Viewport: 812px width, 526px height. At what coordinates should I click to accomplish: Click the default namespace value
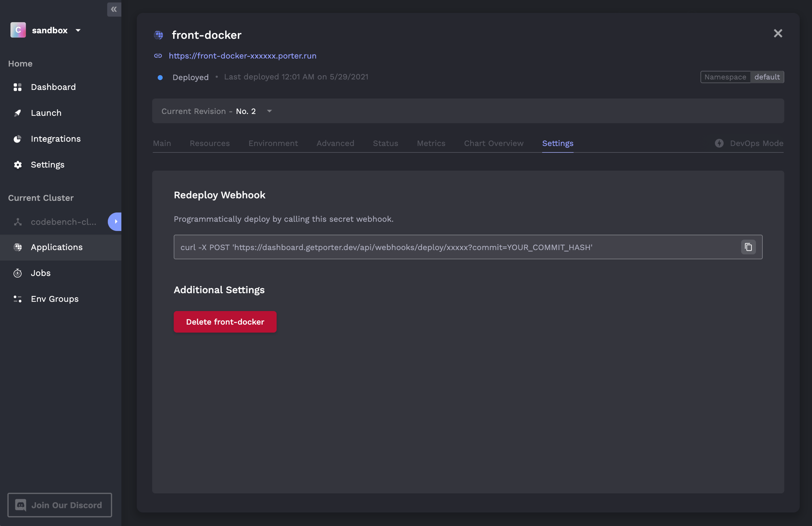coord(767,77)
